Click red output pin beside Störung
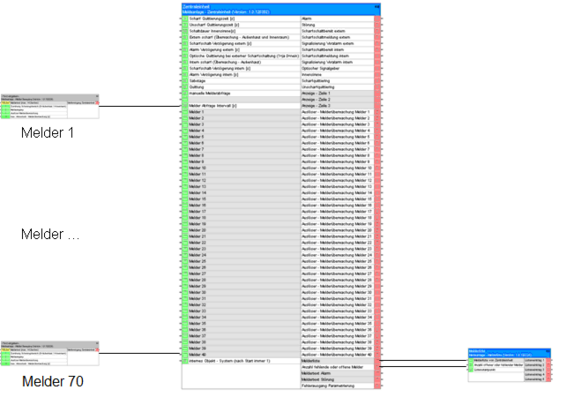 pos(377,25)
